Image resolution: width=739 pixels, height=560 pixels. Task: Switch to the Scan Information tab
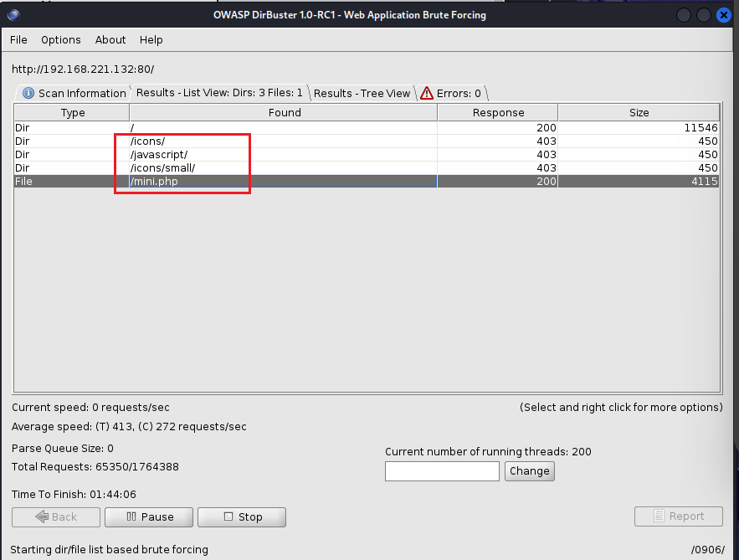tap(74, 94)
